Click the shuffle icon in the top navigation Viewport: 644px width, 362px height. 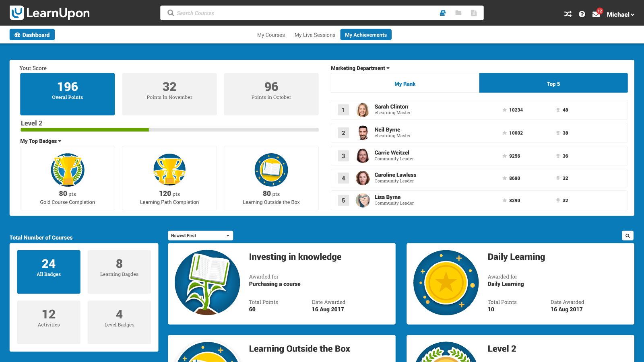click(568, 14)
